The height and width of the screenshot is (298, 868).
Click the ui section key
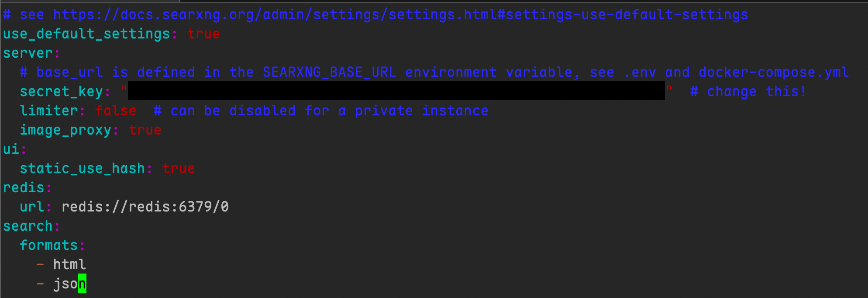tap(11, 149)
